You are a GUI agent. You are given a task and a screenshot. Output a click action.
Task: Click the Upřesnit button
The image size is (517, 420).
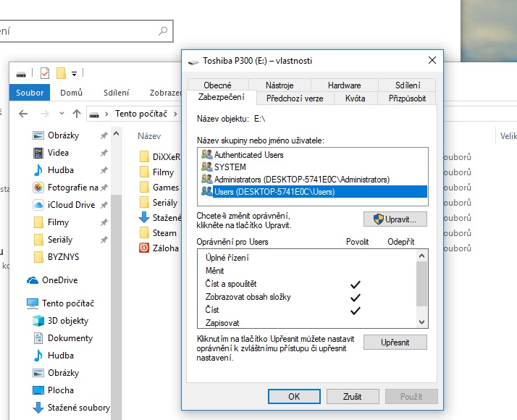(x=395, y=343)
